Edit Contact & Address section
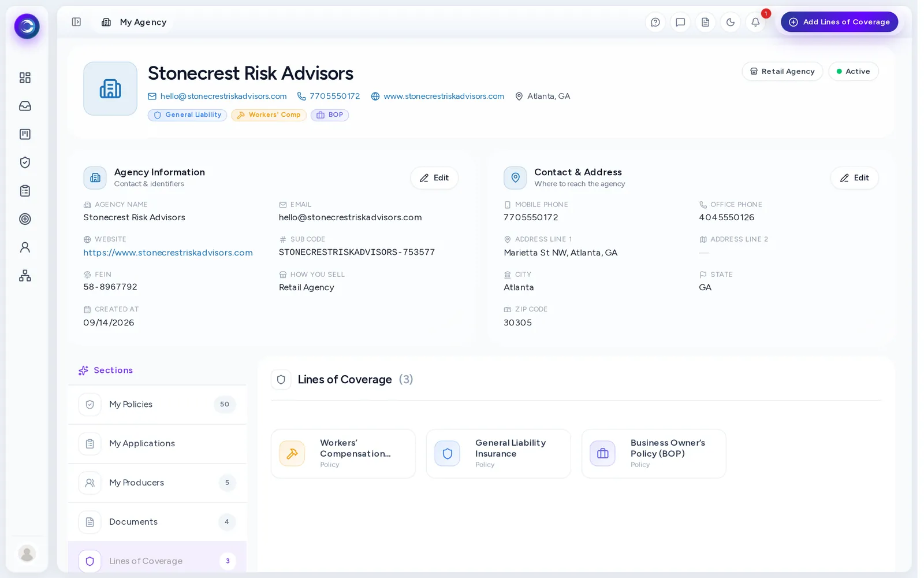This screenshot has height=578, width=924. tap(854, 178)
